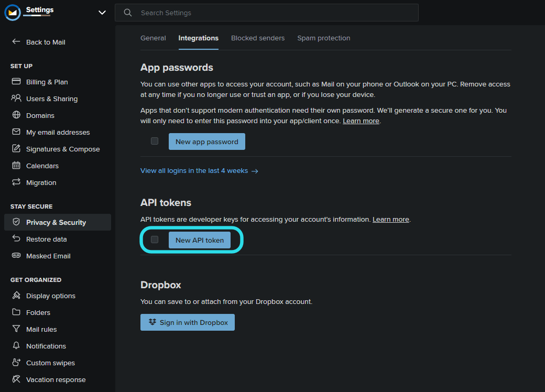Click Sign in with Dropbox button
The height and width of the screenshot is (392, 545).
[x=188, y=322]
